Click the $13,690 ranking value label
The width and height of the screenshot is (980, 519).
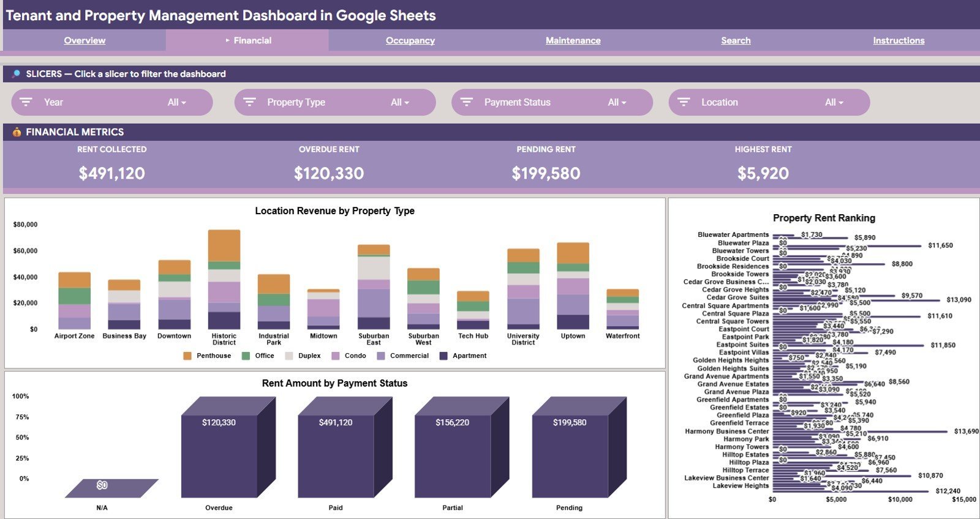966,431
